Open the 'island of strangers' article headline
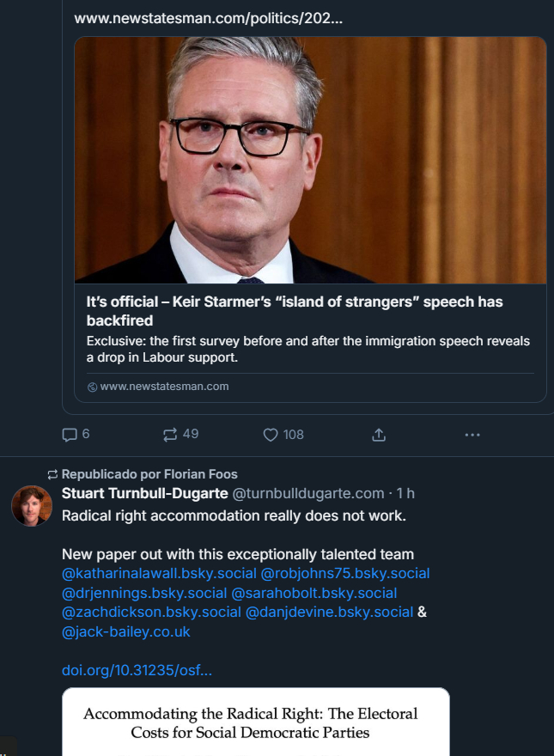Screen dimensions: 554x756 pos(295,311)
